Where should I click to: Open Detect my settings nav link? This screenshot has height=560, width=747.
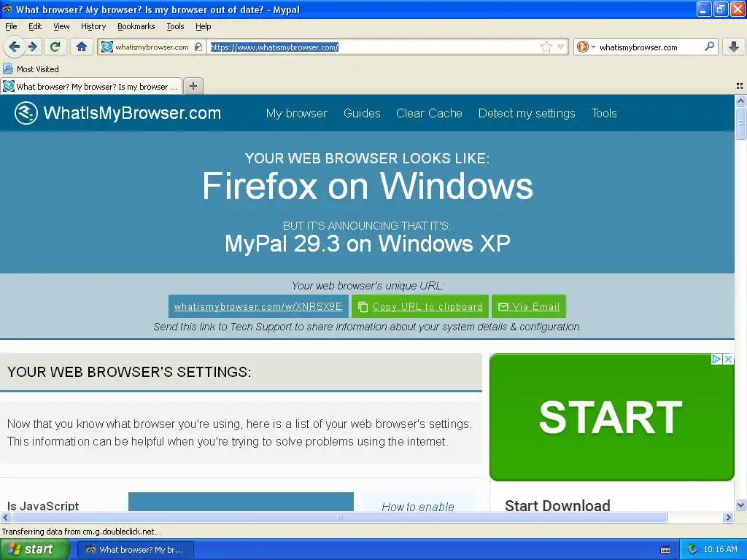click(527, 113)
